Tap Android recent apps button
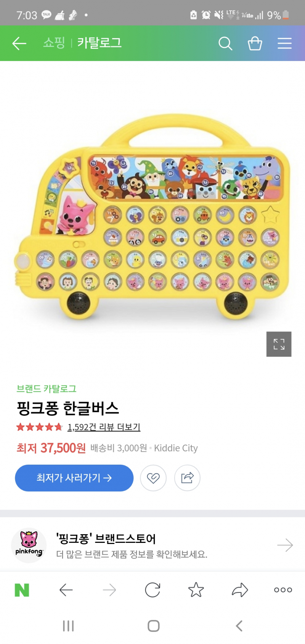Viewport: 305px width, 644px height. pos(68,626)
